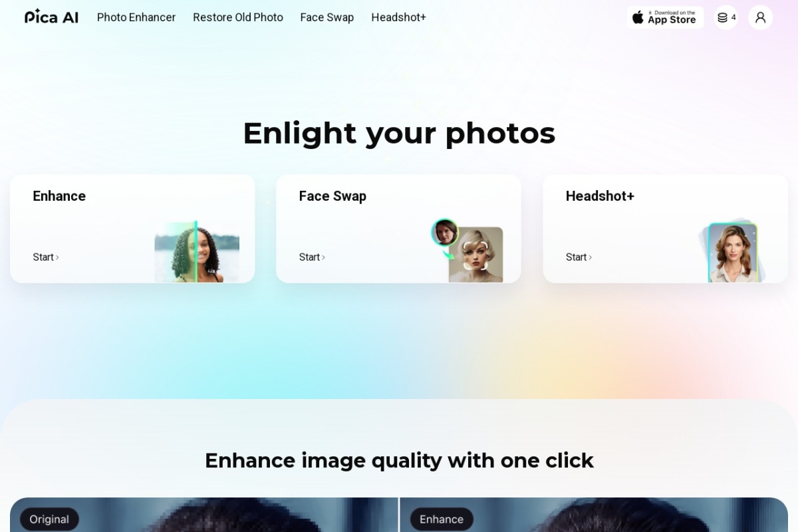The height and width of the screenshot is (532, 798).
Task: Open the user profile icon
Action: pos(760,17)
